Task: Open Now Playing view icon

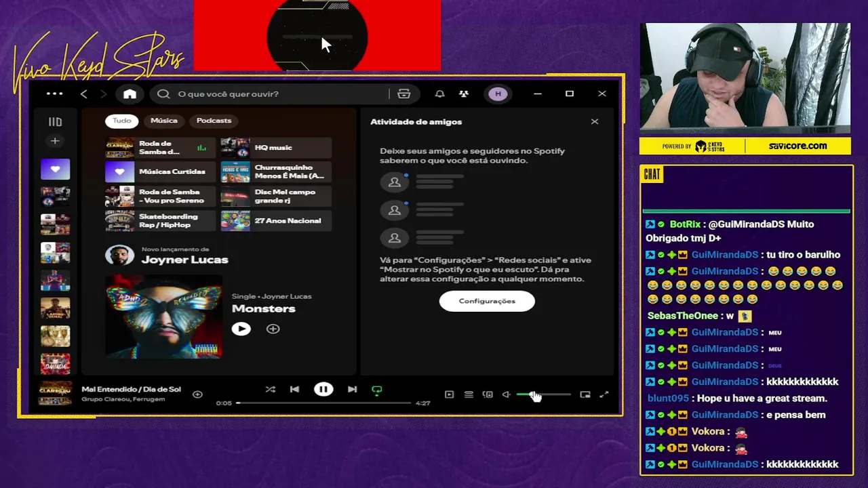Action: point(449,394)
